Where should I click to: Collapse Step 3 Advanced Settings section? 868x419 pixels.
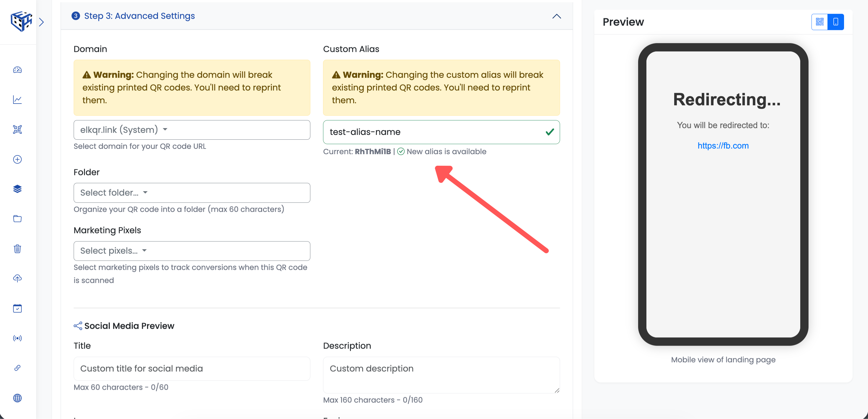coord(557,16)
